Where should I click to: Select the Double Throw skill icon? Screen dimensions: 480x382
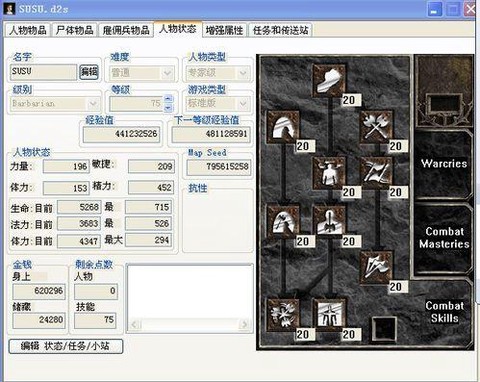376,173
